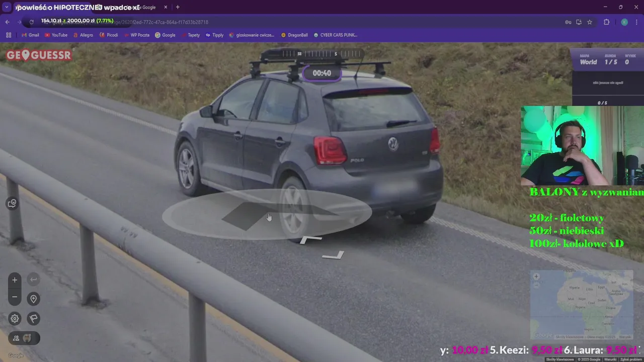Move forward using the upper street view arrow

[x=310, y=240]
